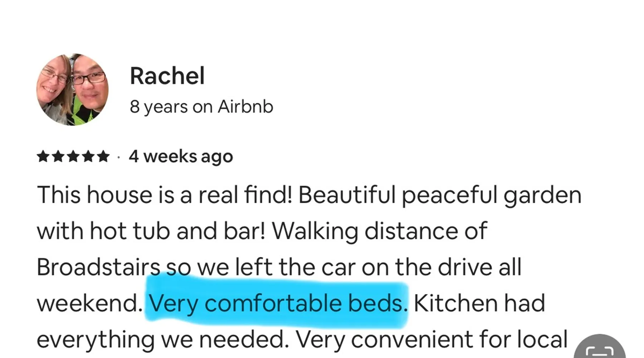Click 'Beautiful peaceful garden' in the review
This screenshot has height=358, width=644.
click(x=440, y=195)
